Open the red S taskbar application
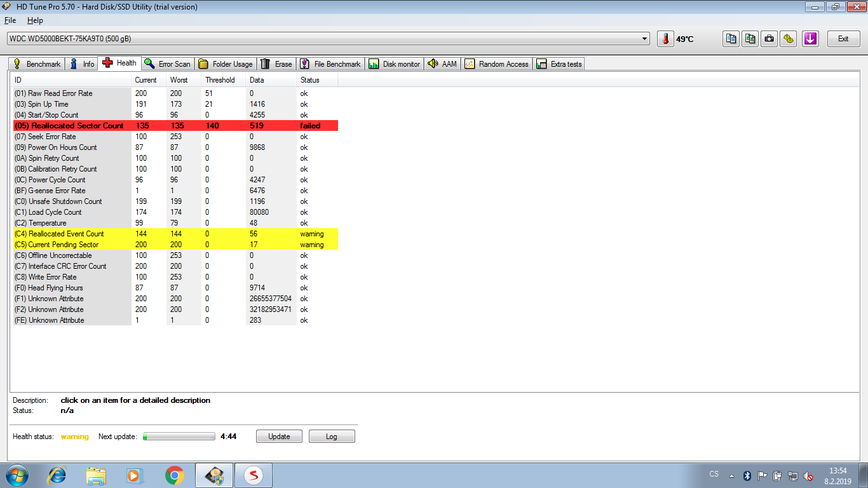The width and height of the screenshot is (868, 488). click(254, 475)
